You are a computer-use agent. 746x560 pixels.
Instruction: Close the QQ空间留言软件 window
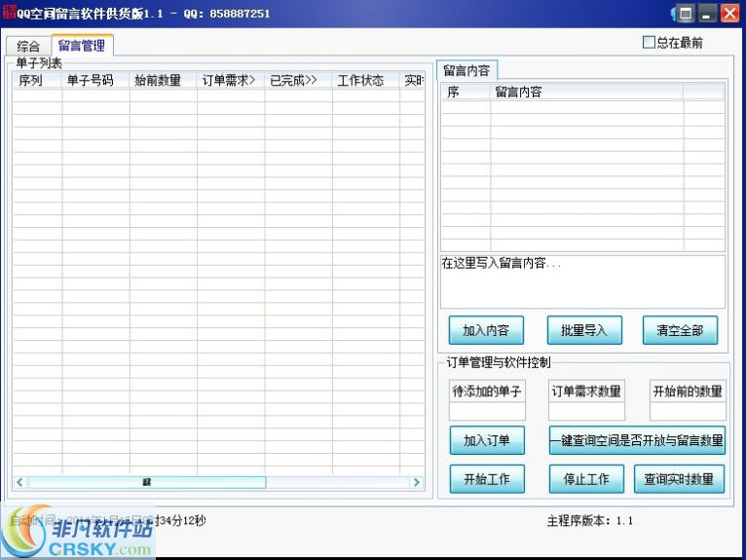(729, 13)
